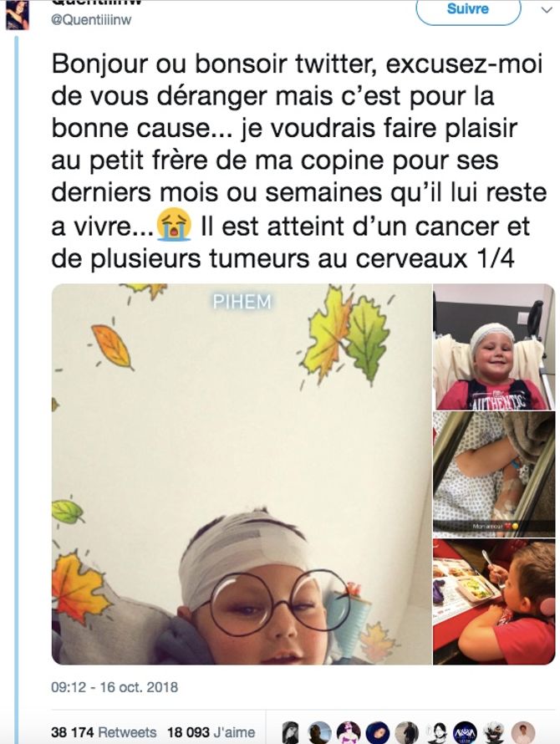Show the 18 093 J'aime list
The width and height of the screenshot is (560, 744).
pos(211,732)
